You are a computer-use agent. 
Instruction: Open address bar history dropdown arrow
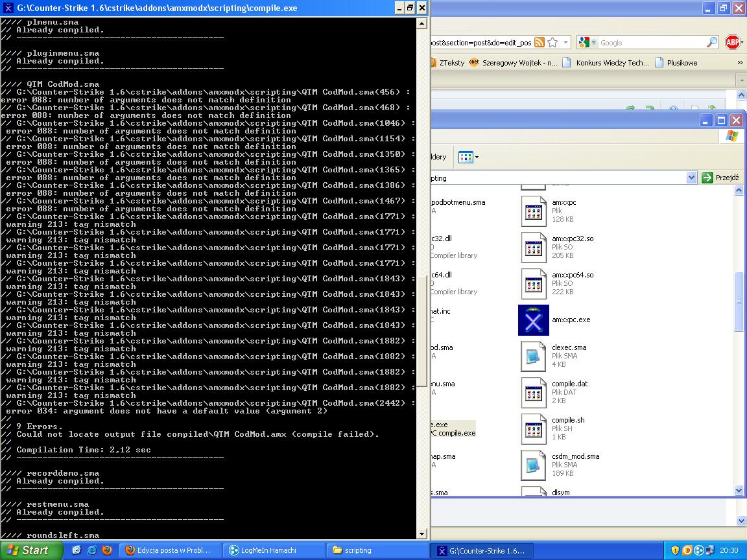click(565, 42)
